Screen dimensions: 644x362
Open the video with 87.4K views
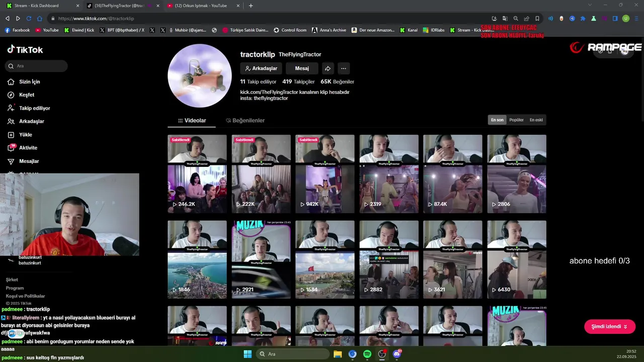[x=453, y=174]
